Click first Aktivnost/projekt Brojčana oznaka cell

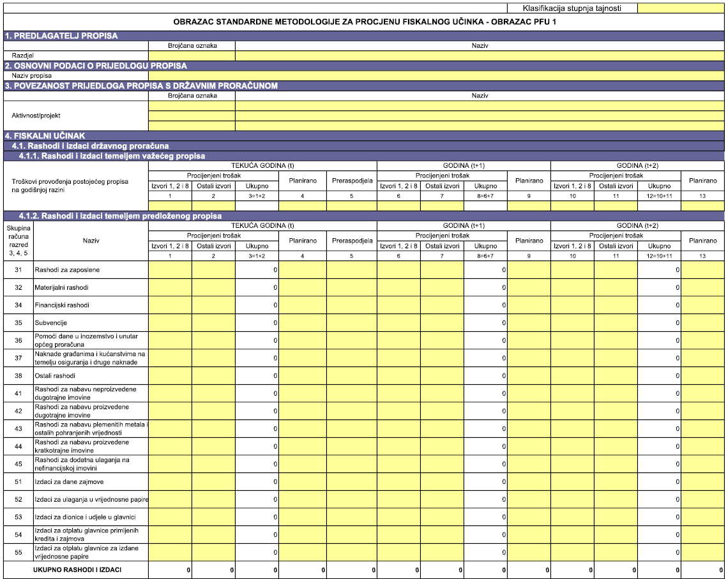(192, 105)
